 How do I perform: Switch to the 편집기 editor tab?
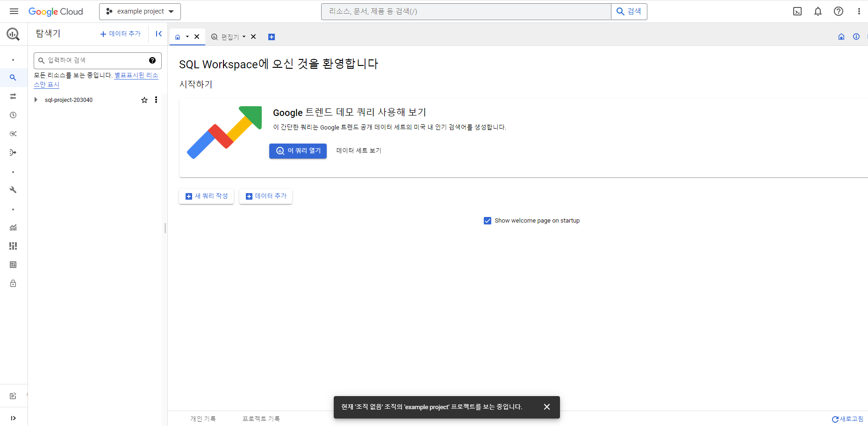(225, 37)
